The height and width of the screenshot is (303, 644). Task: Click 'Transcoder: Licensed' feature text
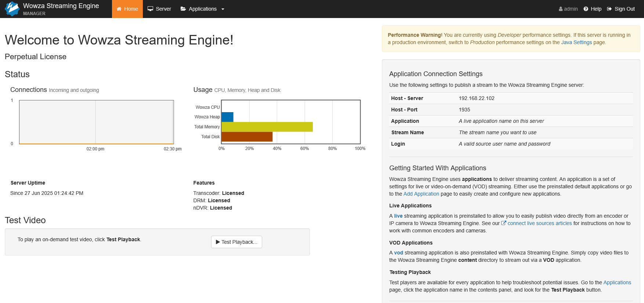click(x=219, y=193)
